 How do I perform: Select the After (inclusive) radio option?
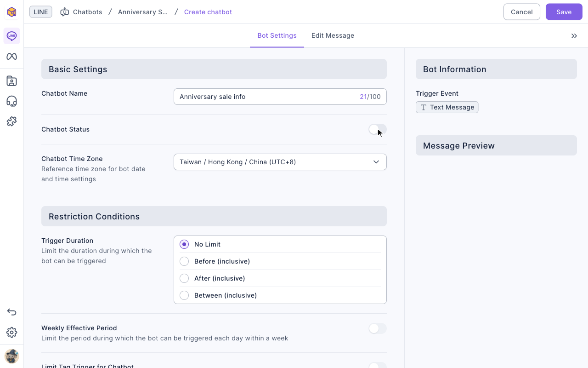point(184,278)
